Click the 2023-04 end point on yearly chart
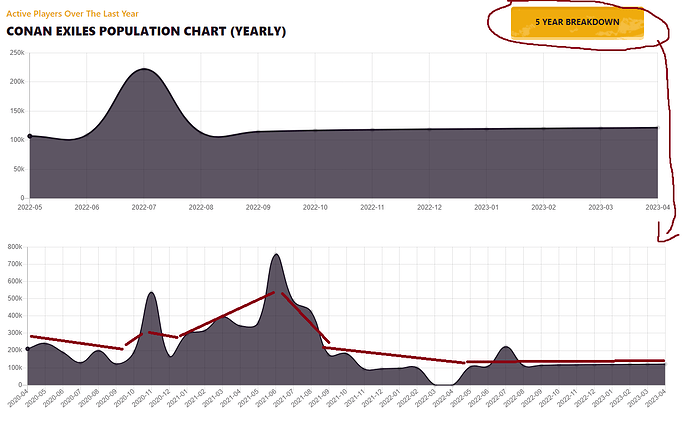 click(657, 128)
